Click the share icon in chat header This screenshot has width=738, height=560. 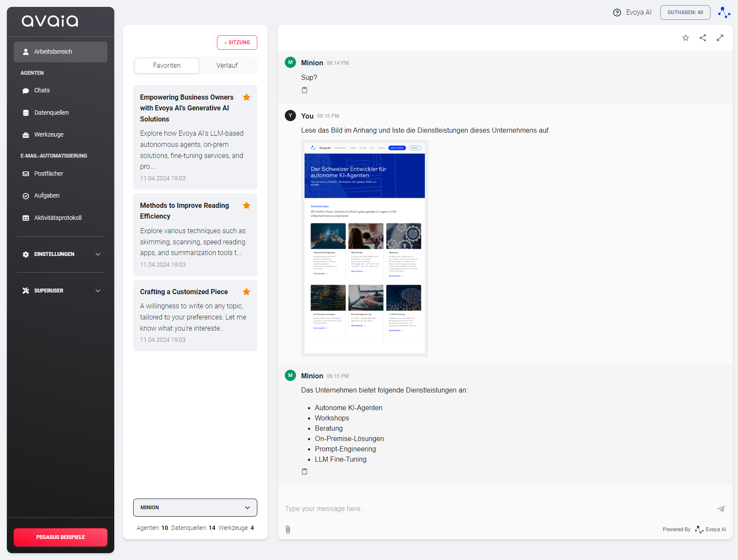(x=703, y=38)
